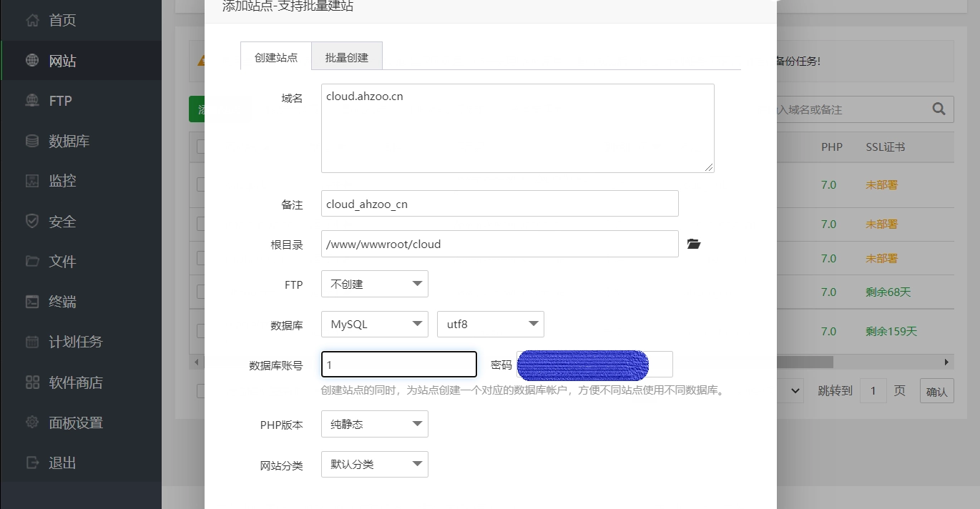This screenshot has height=509, width=980.
Task: Open the 监控 monitoring panel
Action: point(62,180)
